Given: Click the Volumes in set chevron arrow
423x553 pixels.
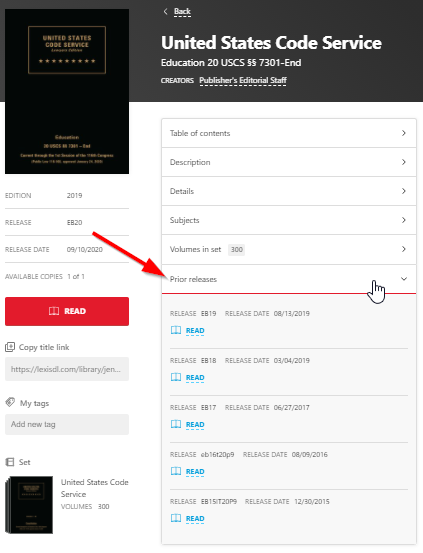Looking at the screenshot, I should click(404, 249).
